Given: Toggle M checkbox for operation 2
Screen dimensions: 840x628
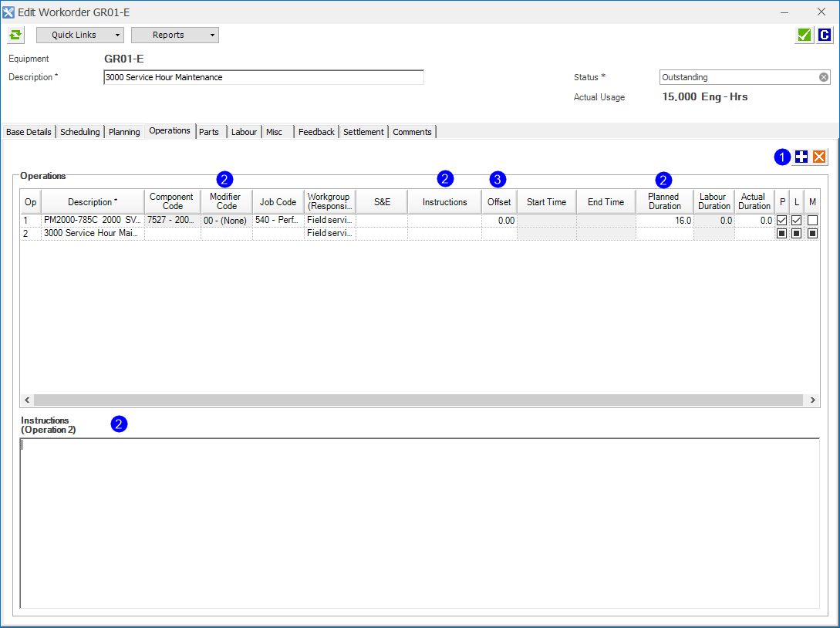Looking at the screenshot, I should (813, 233).
